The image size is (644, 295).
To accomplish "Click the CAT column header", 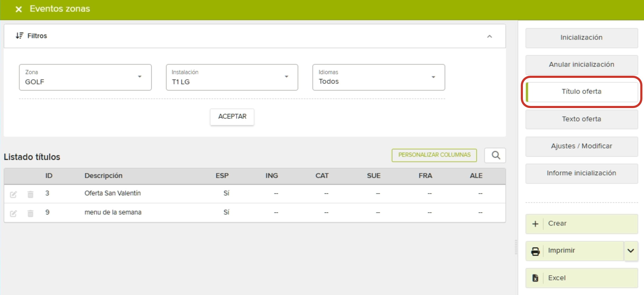I will pyautogui.click(x=322, y=176).
